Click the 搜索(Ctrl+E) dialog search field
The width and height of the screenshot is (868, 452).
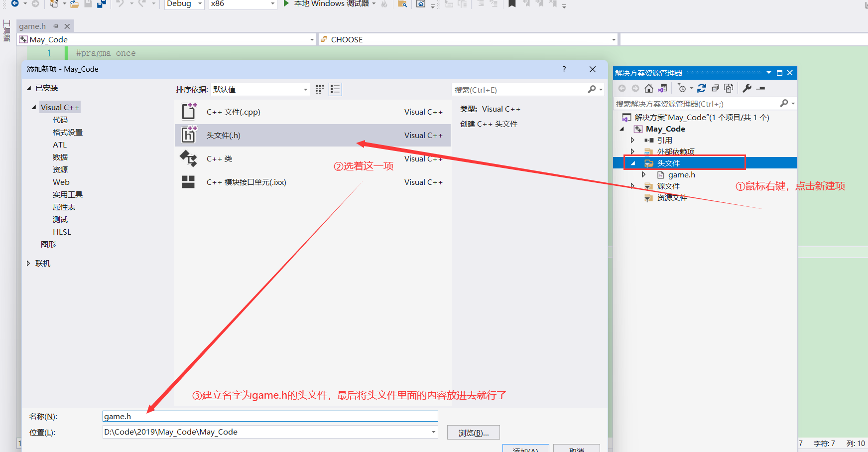(x=519, y=90)
